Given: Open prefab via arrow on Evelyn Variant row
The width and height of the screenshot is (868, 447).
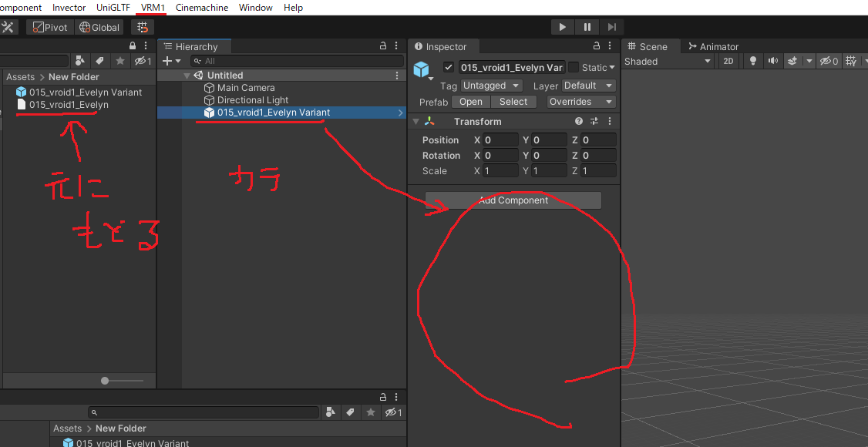Looking at the screenshot, I should [x=401, y=113].
